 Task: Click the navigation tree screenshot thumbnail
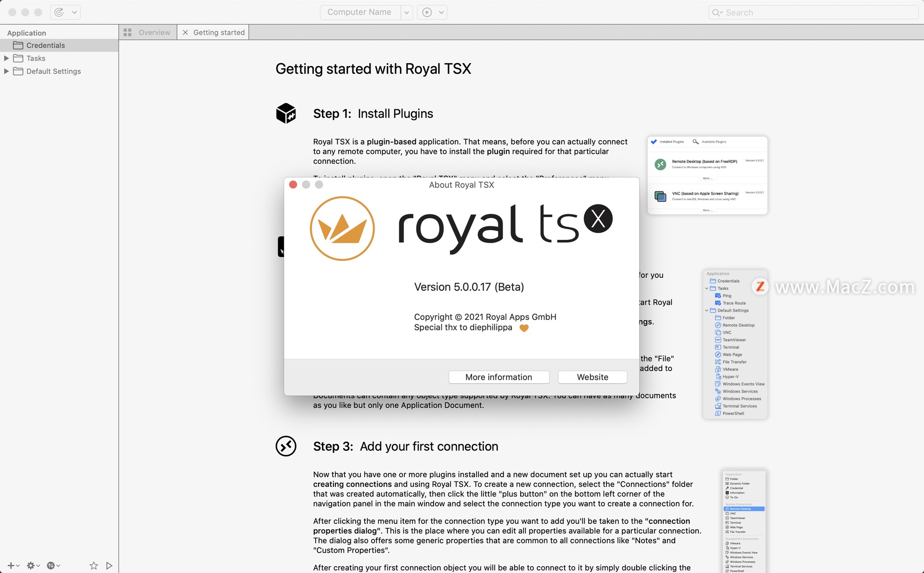click(735, 343)
